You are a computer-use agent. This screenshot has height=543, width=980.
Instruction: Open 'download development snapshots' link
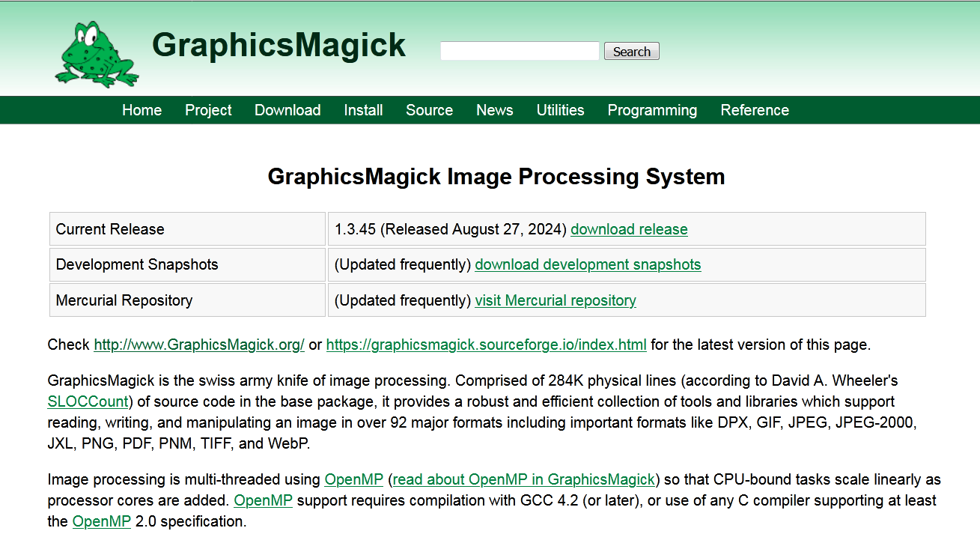588,264
